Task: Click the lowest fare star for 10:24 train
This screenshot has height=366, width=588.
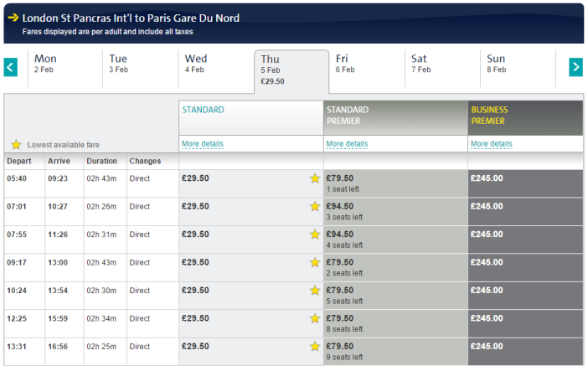Action: click(x=315, y=291)
